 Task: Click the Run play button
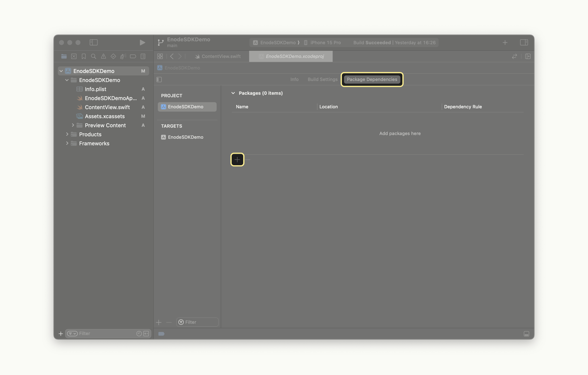click(142, 43)
